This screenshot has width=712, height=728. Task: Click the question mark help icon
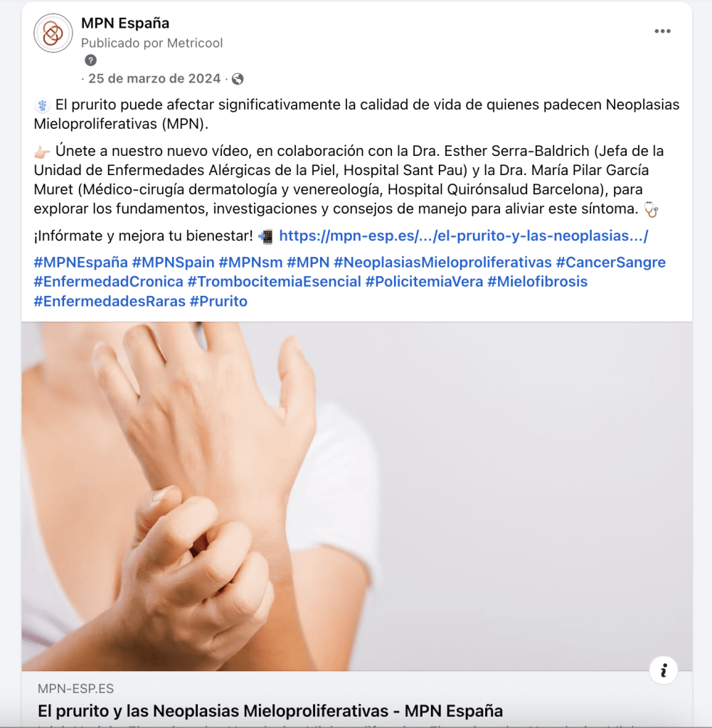[x=90, y=60]
